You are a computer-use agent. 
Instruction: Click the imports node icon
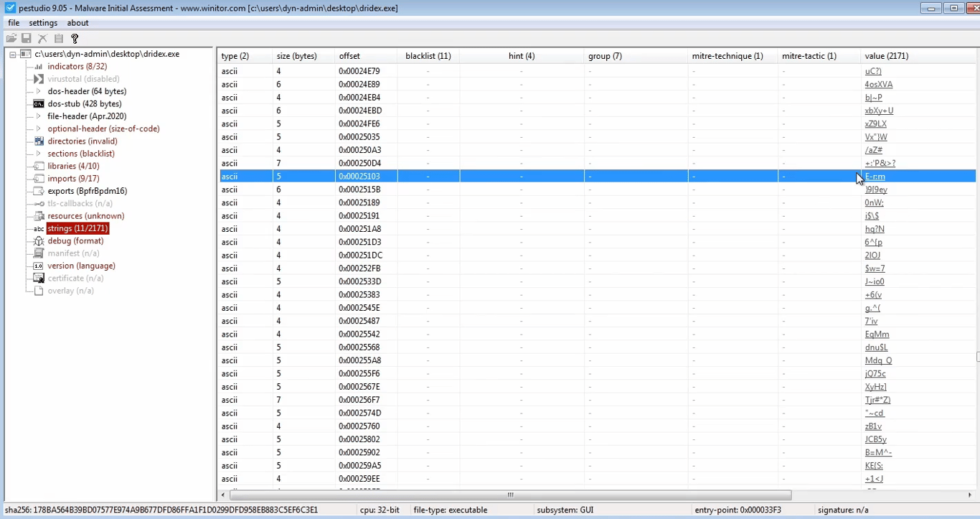pos(39,179)
